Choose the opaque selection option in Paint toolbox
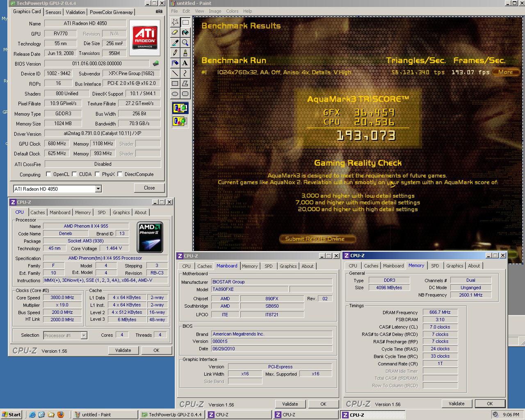This screenshot has height=420, width=525. [x=180, y=108]
